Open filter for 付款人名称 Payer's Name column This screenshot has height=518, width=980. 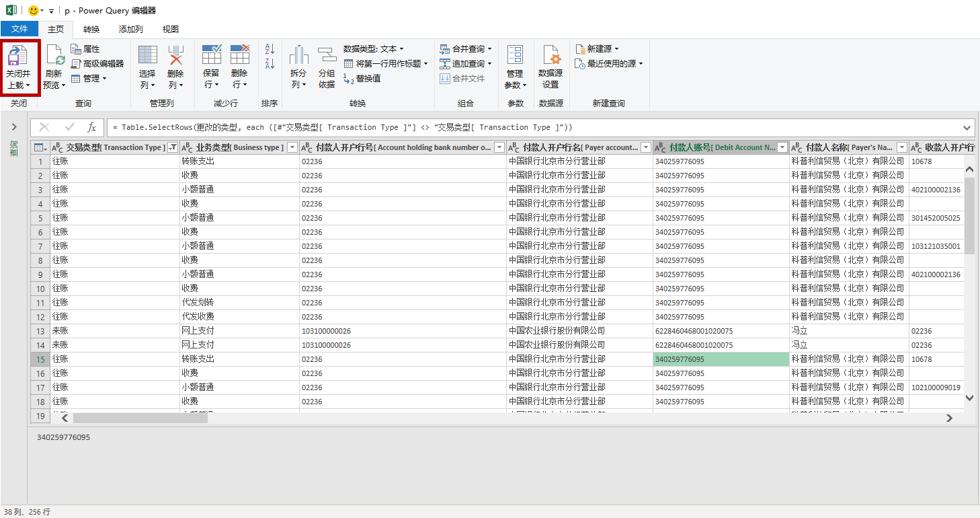(901, 147)
